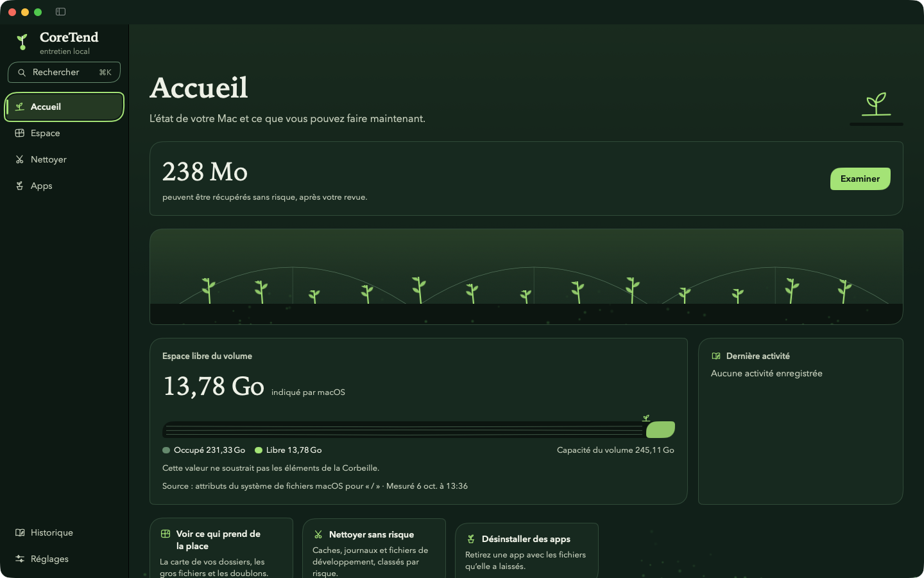Click the 13,78 Go free space value
This screenshot has height=578, width=924.
click(x=214, y=386)
